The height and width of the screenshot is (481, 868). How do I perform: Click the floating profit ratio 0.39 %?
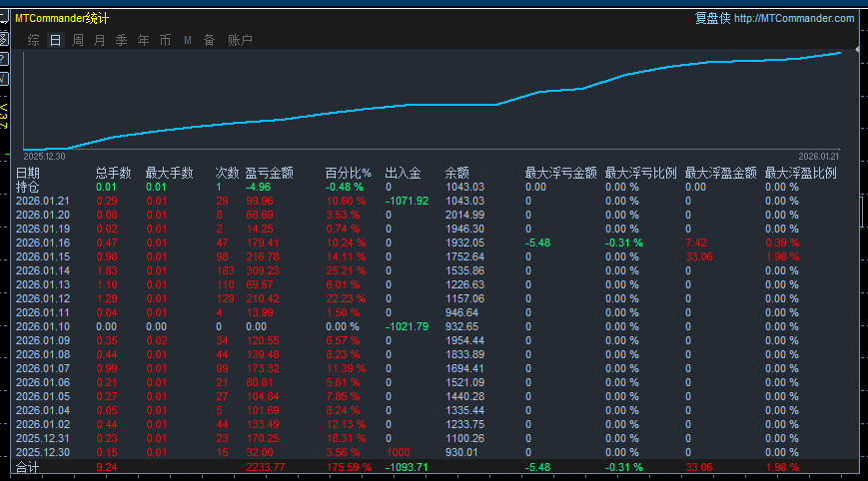(782, 242)
